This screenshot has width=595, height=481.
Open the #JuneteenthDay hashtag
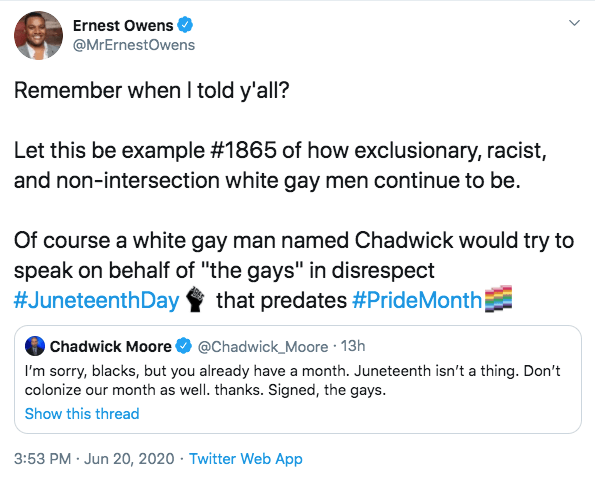pos(96,300)
